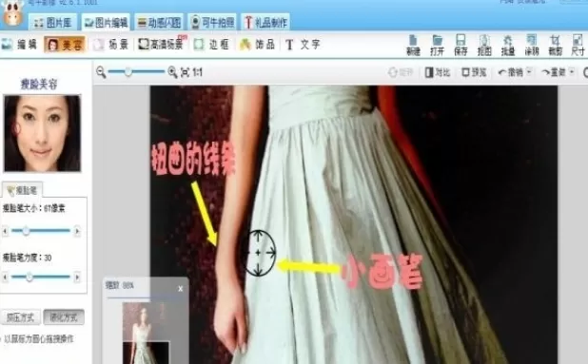Image resolution: width=588 pixels, height=364 pixels.
Task: Click the 预览 preview button
Action: click(474, 72)
